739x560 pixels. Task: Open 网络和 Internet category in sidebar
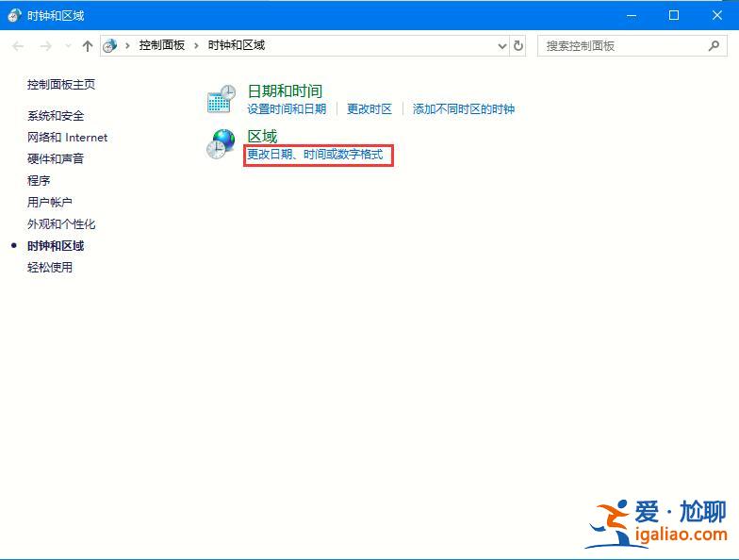(68, 138)
